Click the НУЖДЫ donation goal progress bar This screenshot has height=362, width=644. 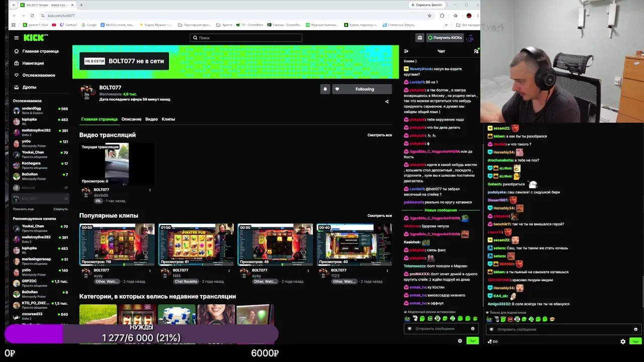pyautogui.click(x=141, y=334)
